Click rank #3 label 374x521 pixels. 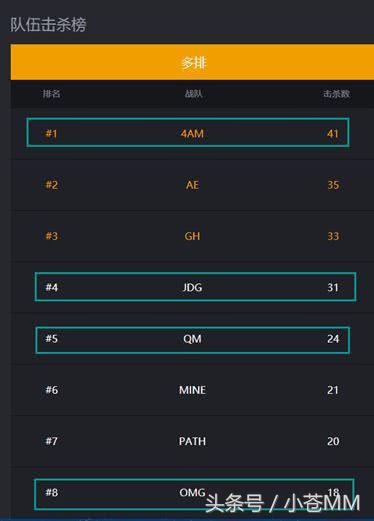coord(52,236)
